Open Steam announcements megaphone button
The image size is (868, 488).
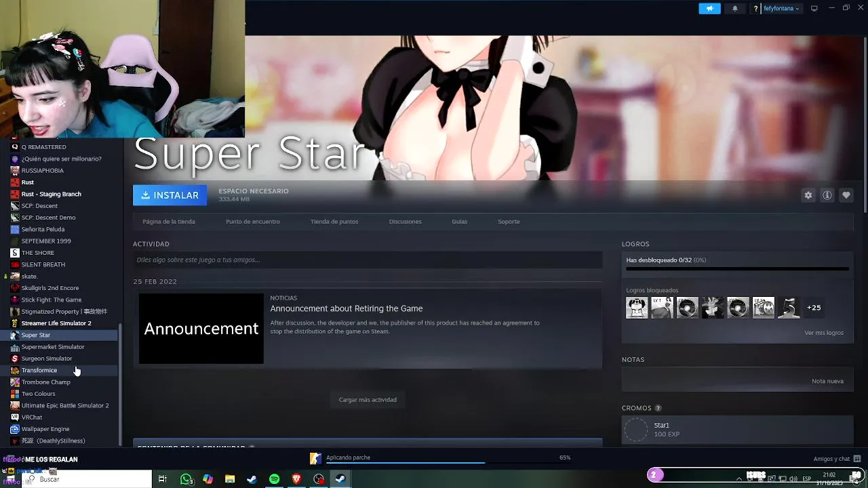(709, 9)
